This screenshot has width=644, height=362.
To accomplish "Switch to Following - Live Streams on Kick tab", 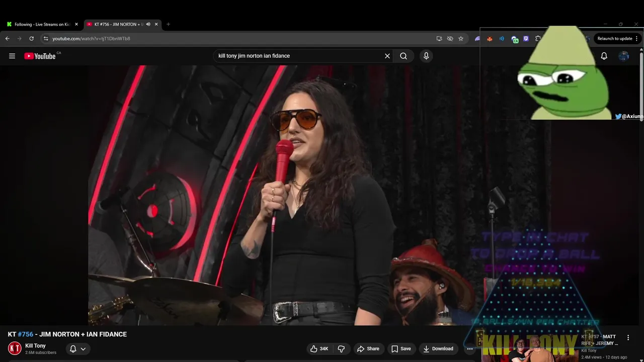I will click(42, 24).
